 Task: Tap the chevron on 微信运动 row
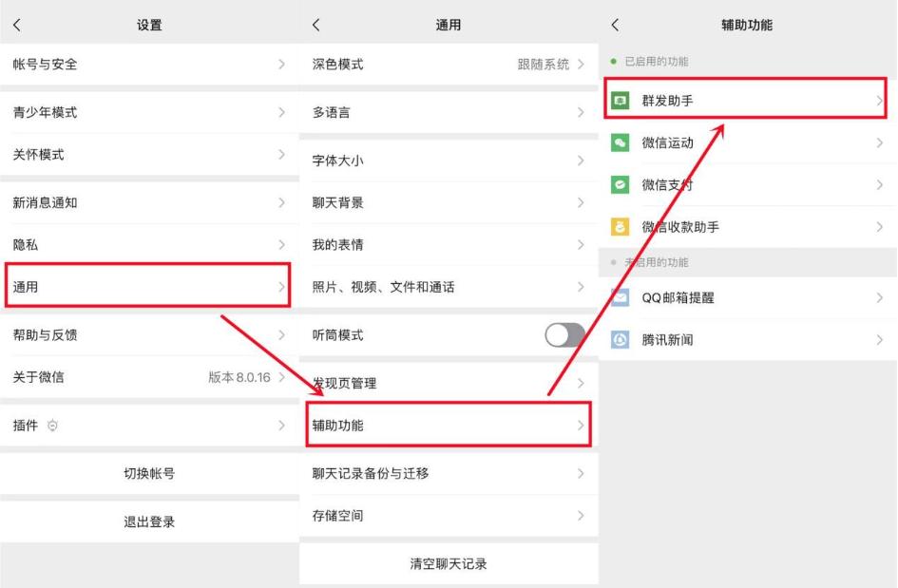click(880, 142)
